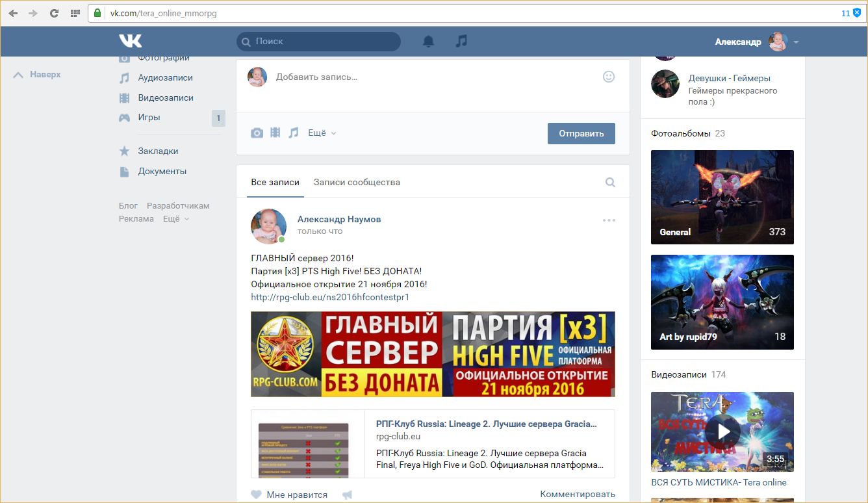Screen dimensions: 868x503
Task: Play the ВСЯ СУТЬ МИСТИКА video
Action: point(722,432)
